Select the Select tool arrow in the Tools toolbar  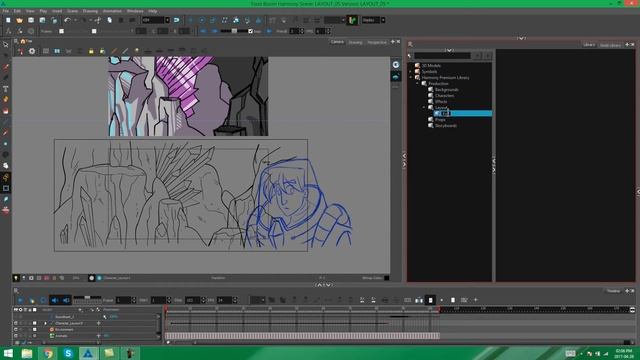click(x=6, y=44)
